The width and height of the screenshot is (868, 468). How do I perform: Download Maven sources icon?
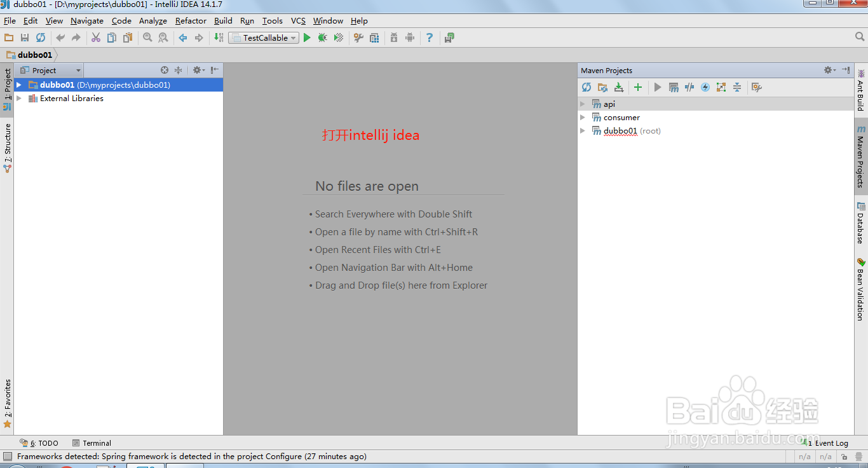coord(618,87)
